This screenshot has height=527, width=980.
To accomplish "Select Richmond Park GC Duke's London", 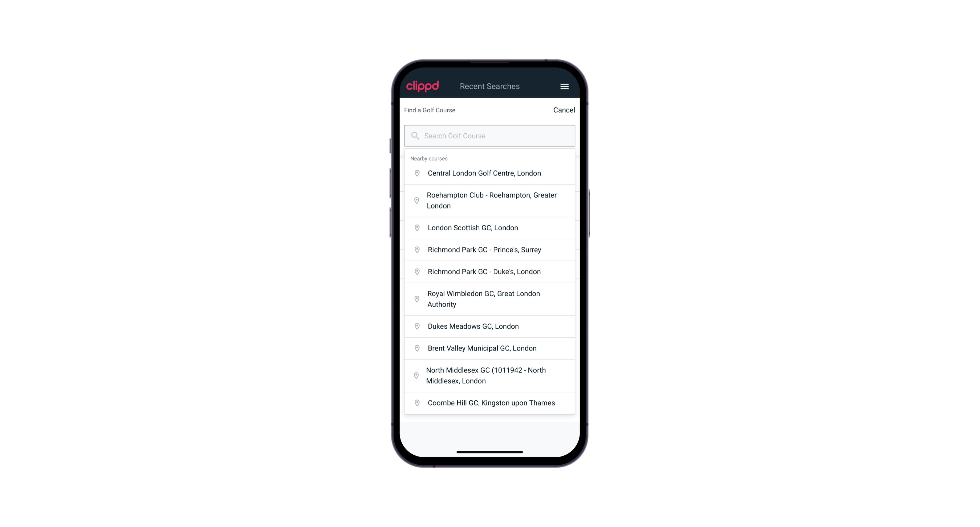I will 489,271.
